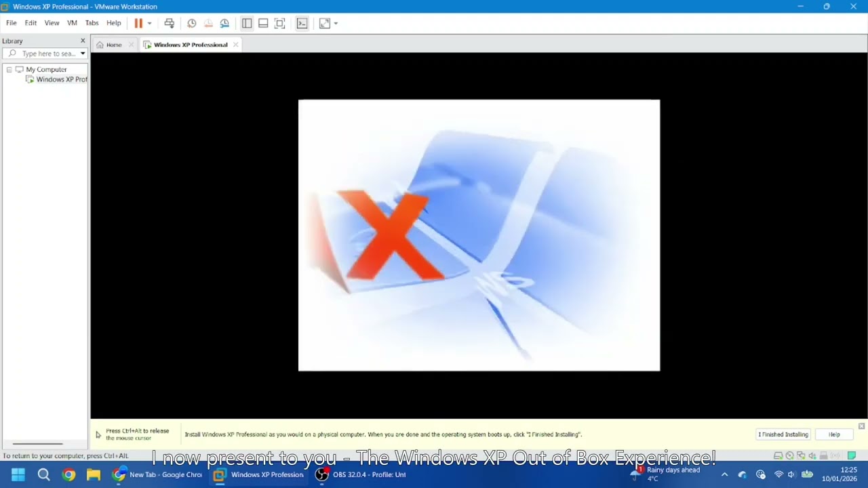Select Windows XP Prof in Library tree
Screen dimensions: 868x488
[62, 79]
